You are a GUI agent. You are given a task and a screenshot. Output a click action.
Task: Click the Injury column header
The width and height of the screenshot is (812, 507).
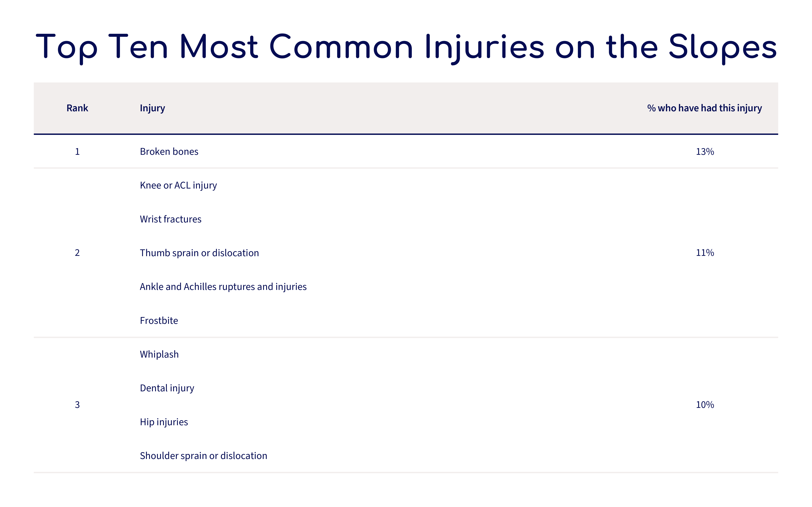[x=152, y=108]
